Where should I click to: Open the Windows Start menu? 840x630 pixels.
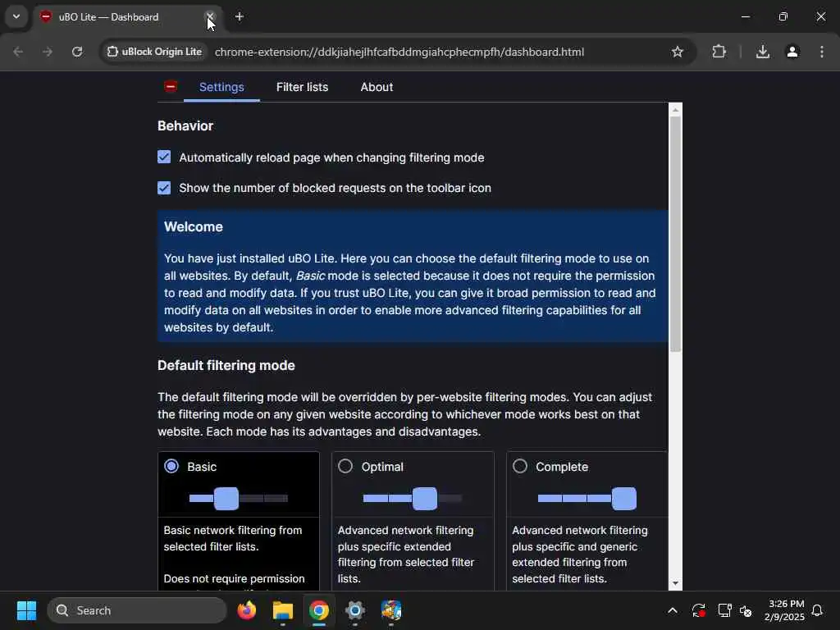coord(26,610)
